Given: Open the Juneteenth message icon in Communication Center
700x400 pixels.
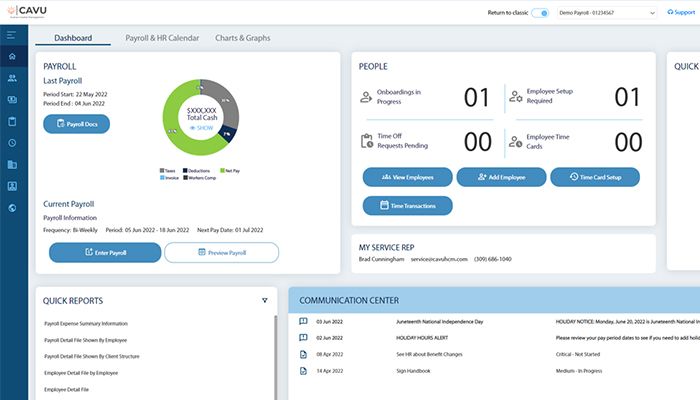Looking at the screenshot, I should click(x=303, y=322).
